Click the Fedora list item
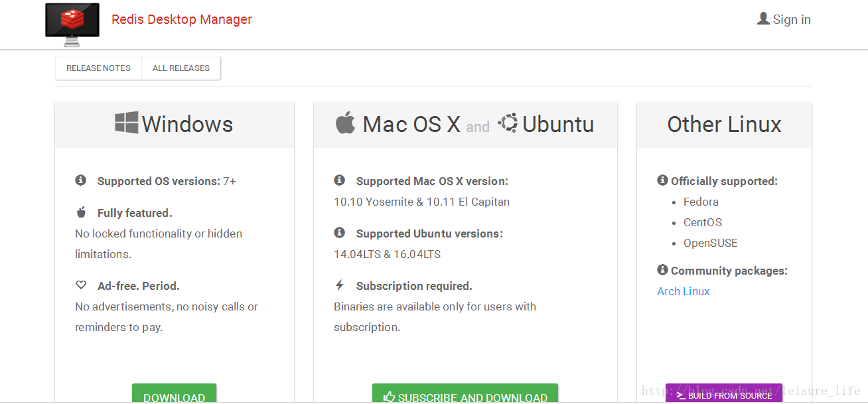 [x=701, y=202]
